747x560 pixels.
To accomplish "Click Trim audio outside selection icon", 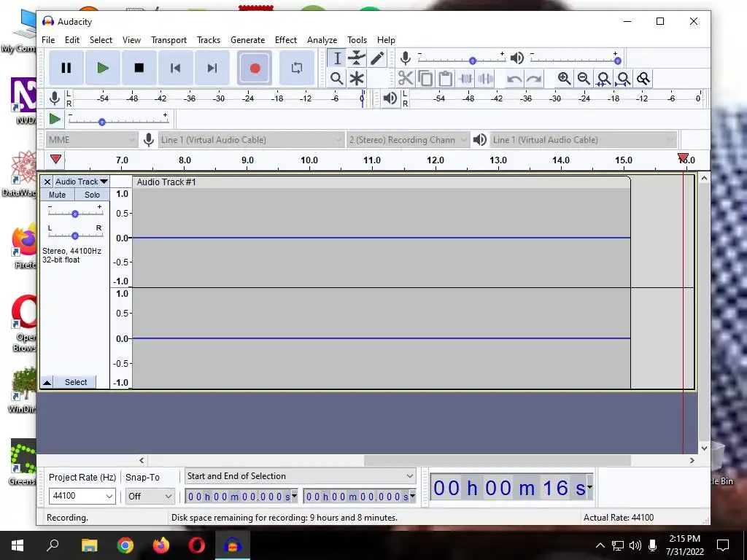I will [465, 79].
